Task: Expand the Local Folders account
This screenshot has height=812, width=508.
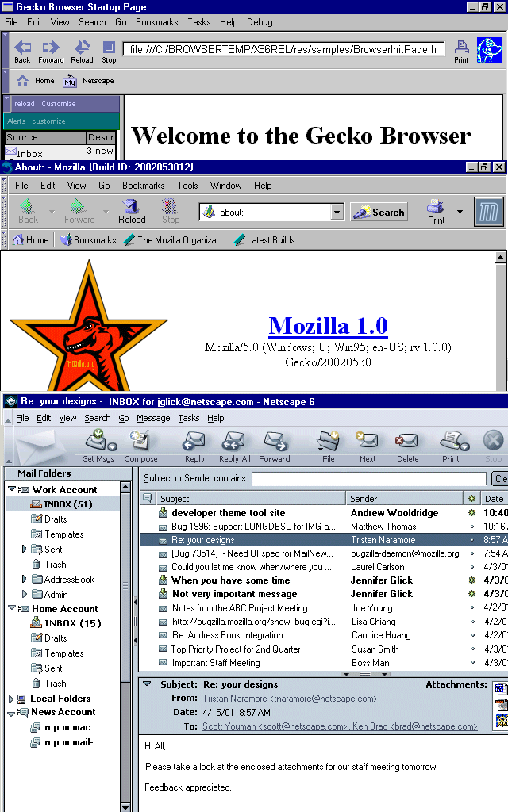Action: (x=11, y=699)
